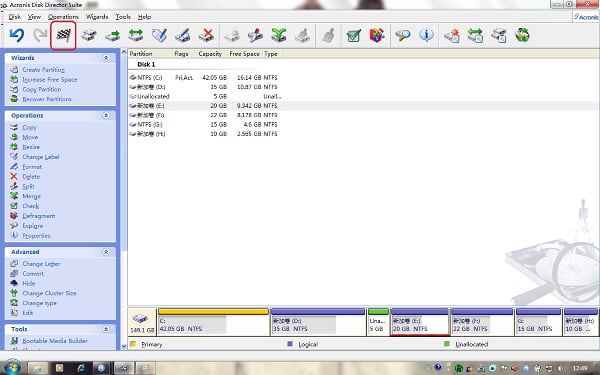The image size is (600, 375).
Task: Start the Create Partition wizard link
Action: pos(43,70)
